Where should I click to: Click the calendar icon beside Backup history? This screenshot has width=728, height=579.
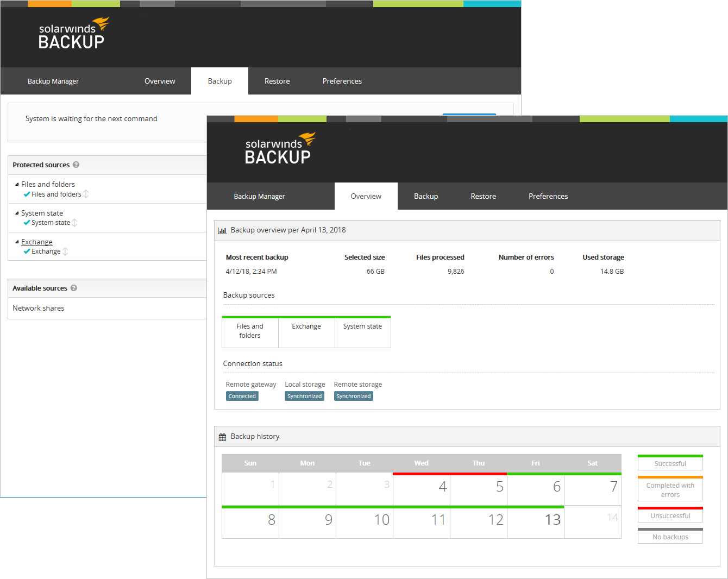point(222,437)
